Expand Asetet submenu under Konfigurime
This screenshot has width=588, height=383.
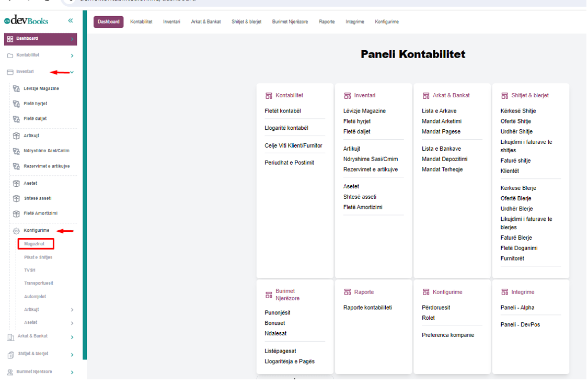pos(72,323)
